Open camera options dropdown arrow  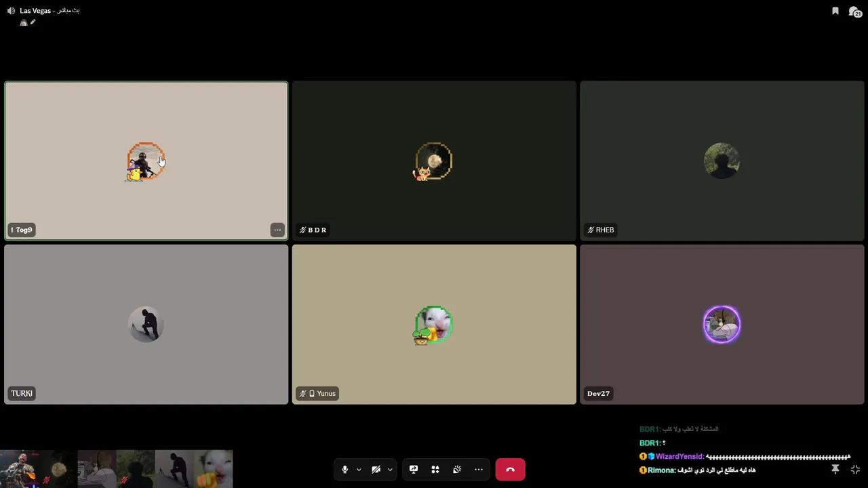point(390,470)
